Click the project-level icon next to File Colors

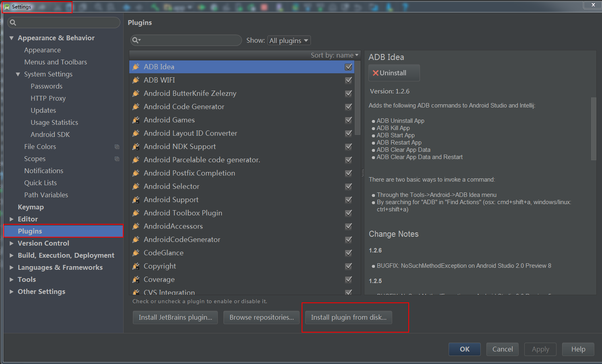(x=117, y=147)
